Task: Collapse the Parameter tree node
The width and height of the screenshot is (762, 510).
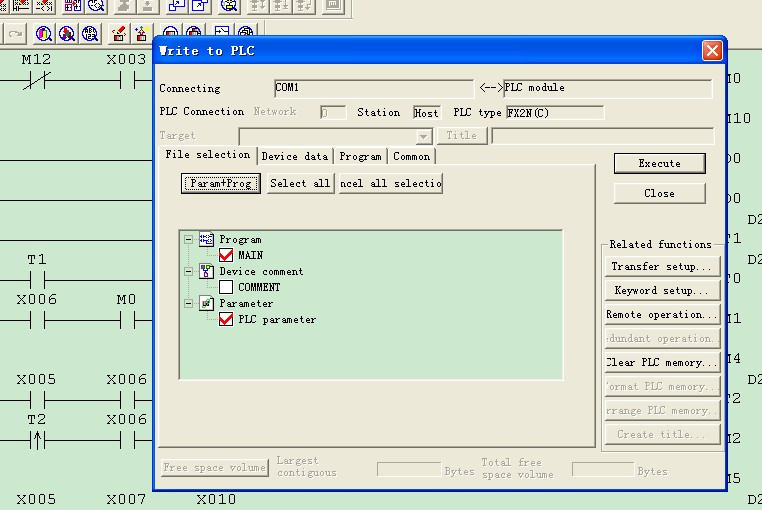Action: [x=189, y=303]
